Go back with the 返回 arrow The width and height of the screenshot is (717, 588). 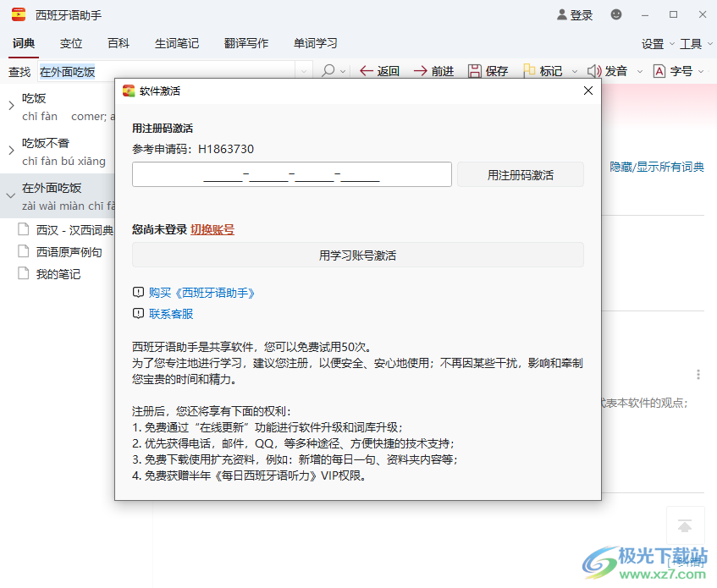click(x=367, y=71)
